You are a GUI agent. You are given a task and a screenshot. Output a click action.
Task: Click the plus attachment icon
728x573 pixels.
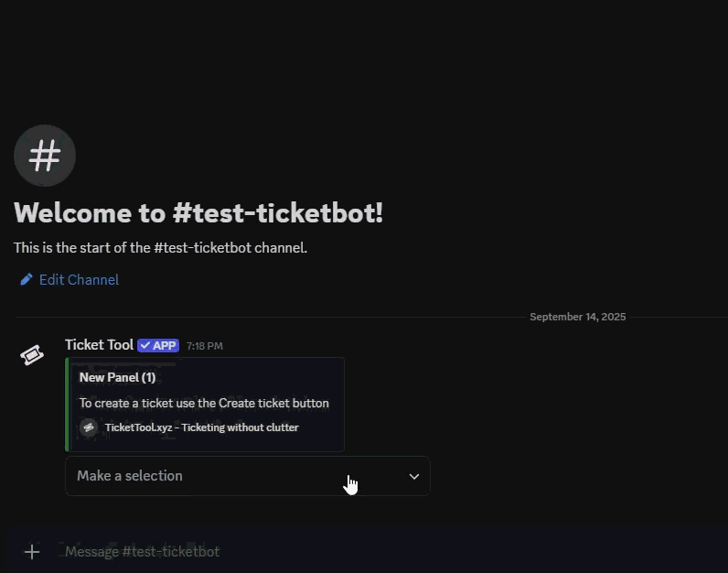[x=32, y=551]
